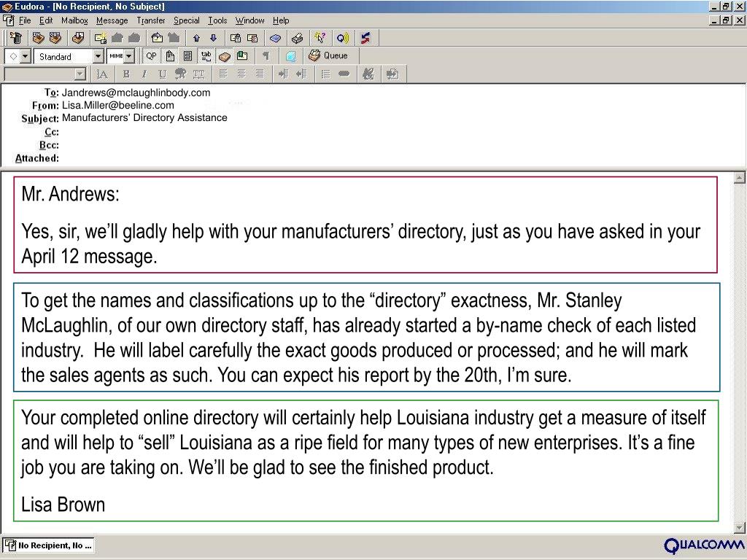Click the Q sound waves icon
The height and width of the screenshot is (560, 747).
[x=343, y=38]
